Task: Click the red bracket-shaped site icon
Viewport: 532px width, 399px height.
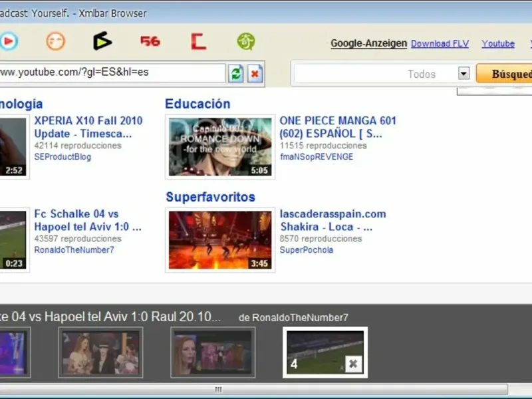Action: tap(198, 41)
